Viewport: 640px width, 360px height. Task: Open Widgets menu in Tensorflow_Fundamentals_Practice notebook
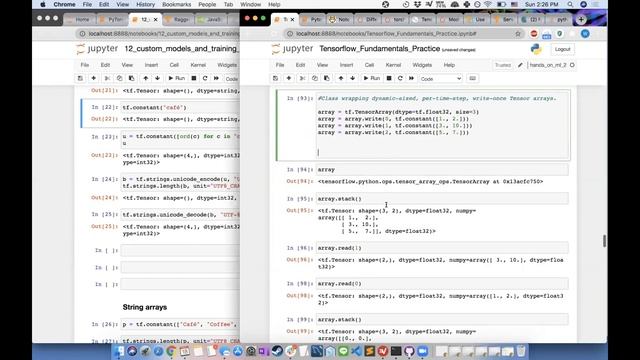point(422,65)
